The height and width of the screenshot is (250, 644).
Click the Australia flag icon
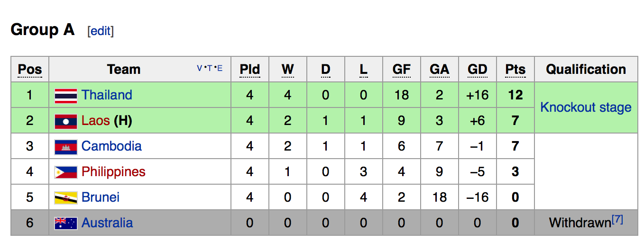[x=66, y=223]
